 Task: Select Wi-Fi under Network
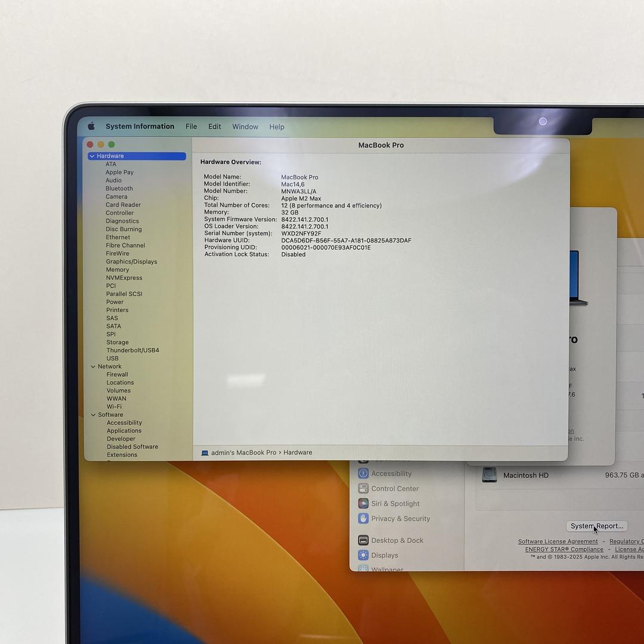pos(114,407)
